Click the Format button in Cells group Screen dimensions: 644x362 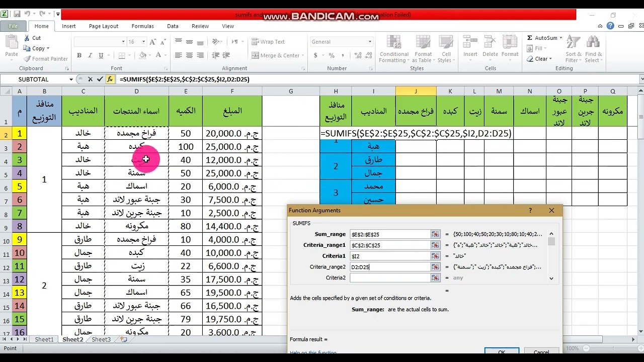510,46
